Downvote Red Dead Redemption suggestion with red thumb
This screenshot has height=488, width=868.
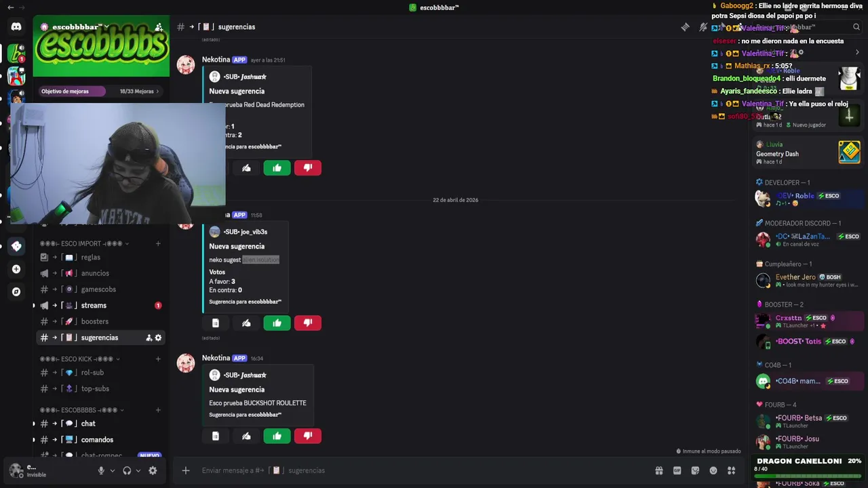[x=308, y=168]
